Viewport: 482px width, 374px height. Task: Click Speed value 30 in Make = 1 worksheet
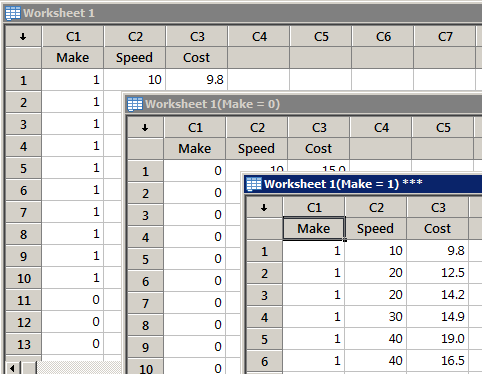(376, 317)
